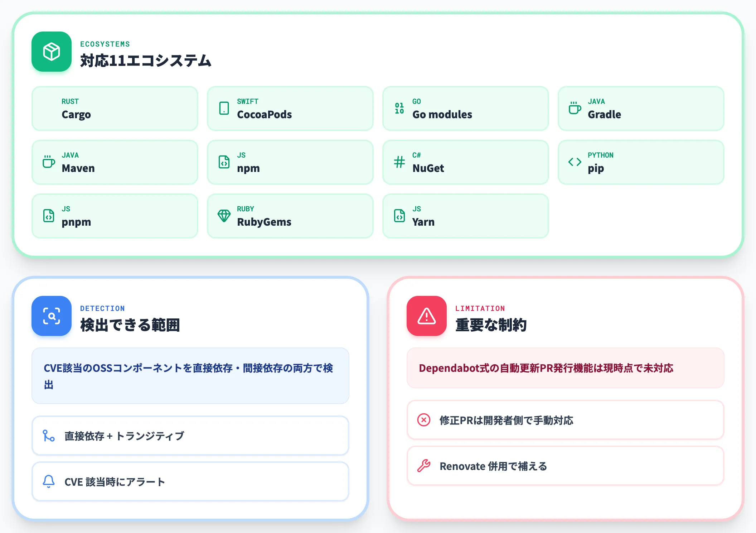This screenshot has height=533, width=756.
Task: Select the CocoaPods ecosystem name
Action: coord(265,115)
